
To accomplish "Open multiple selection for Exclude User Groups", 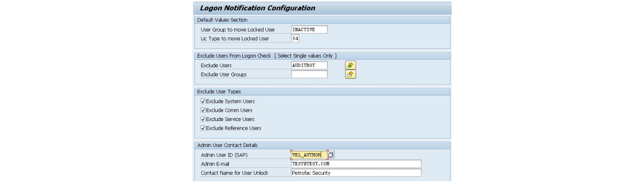I will click(x=351, y=74).
